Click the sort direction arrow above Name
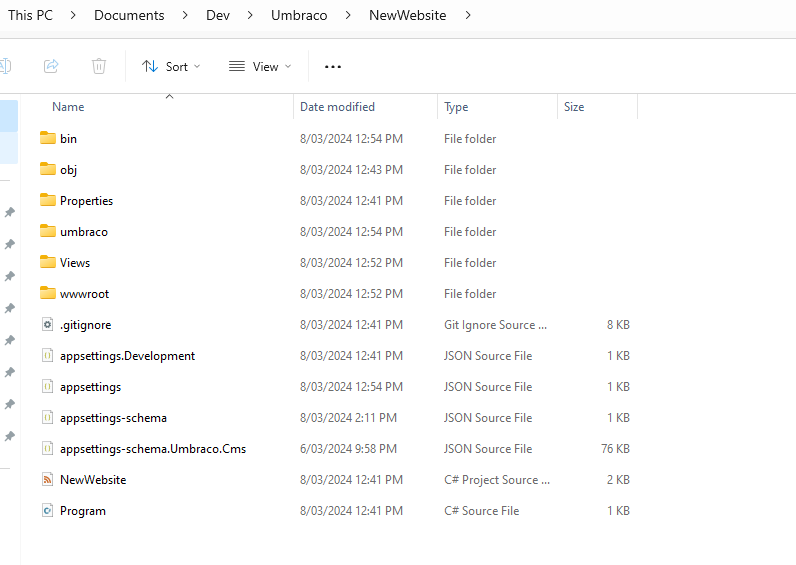This screenshot has height=565, width=796. [x=170, y=96]
